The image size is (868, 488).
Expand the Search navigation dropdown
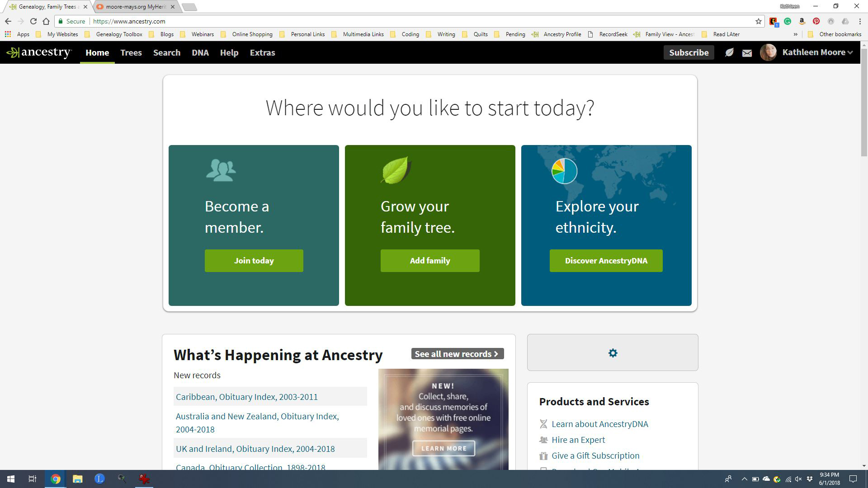point(167,52)
